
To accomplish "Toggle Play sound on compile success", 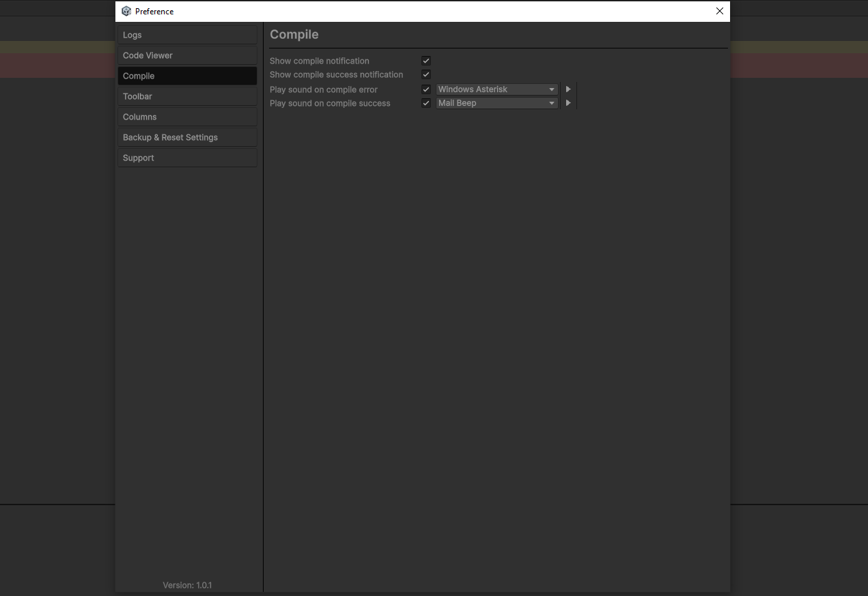I will coord(426,103).
